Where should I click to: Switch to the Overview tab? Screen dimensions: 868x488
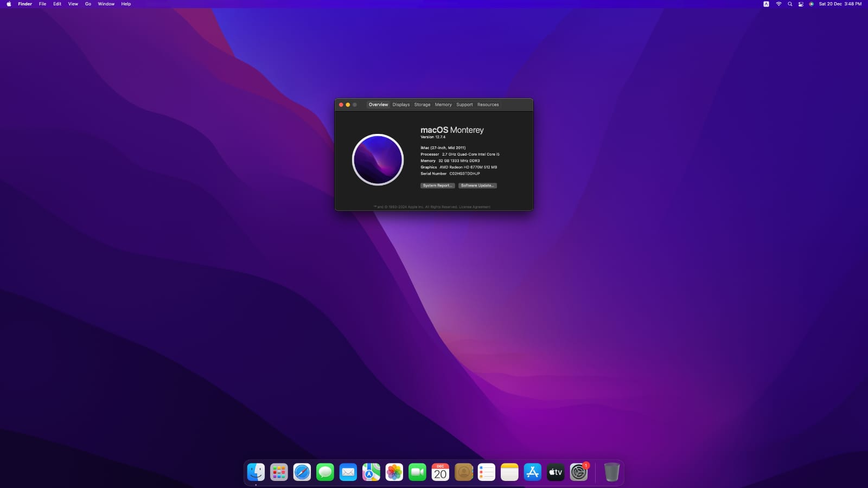point(378,105)
